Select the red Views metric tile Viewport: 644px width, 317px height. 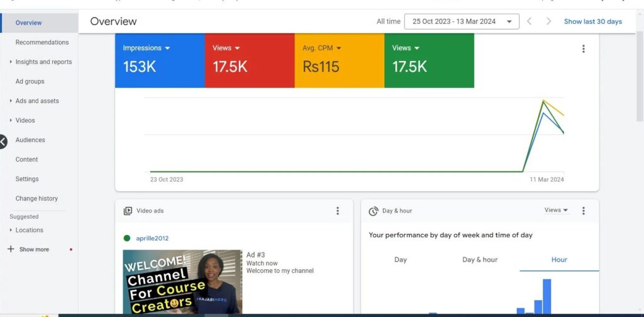249,60
